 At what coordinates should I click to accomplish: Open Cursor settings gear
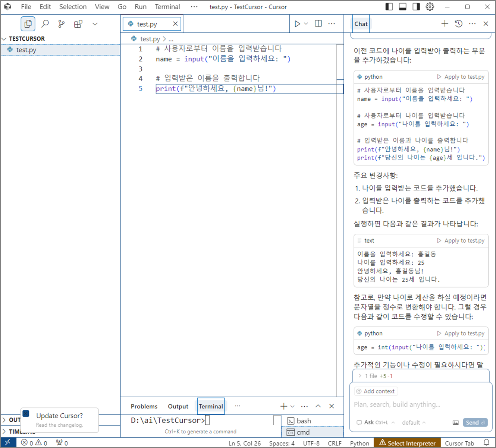click(430, 7)
